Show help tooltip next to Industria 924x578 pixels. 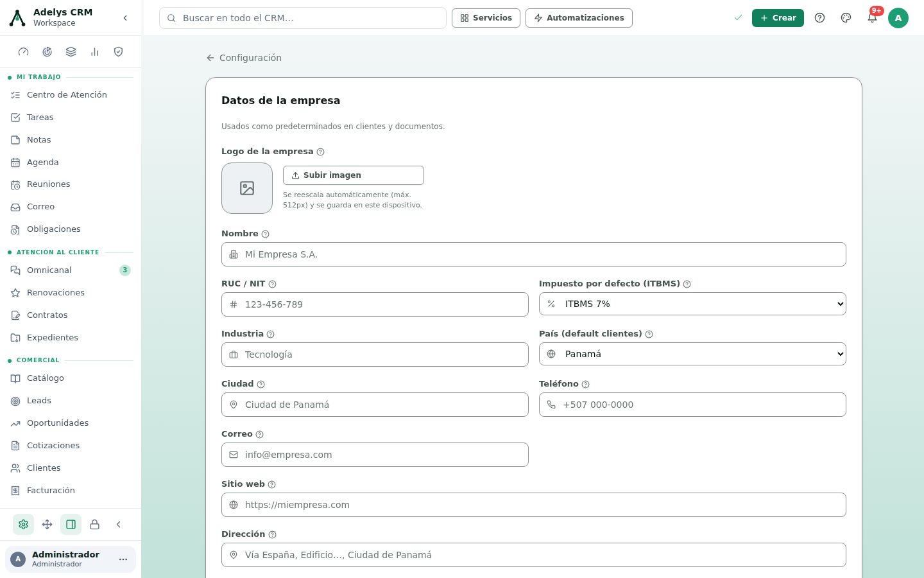271,335
